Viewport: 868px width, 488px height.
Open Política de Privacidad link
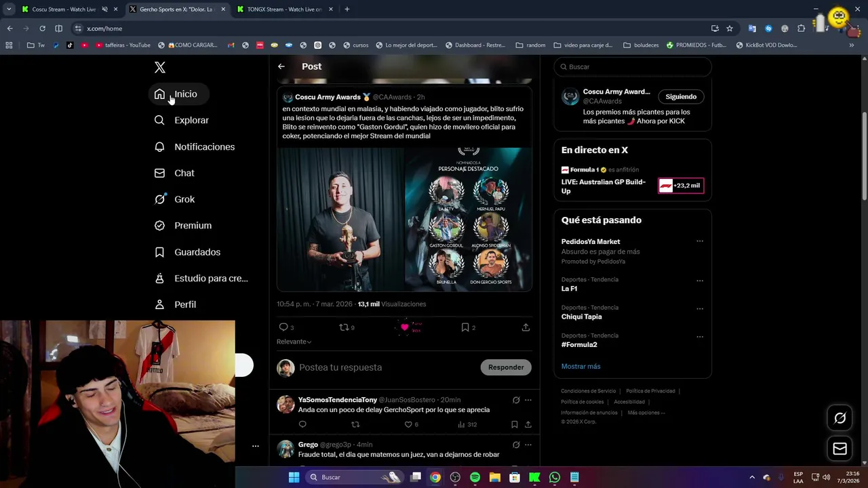[x=650, y=391]
